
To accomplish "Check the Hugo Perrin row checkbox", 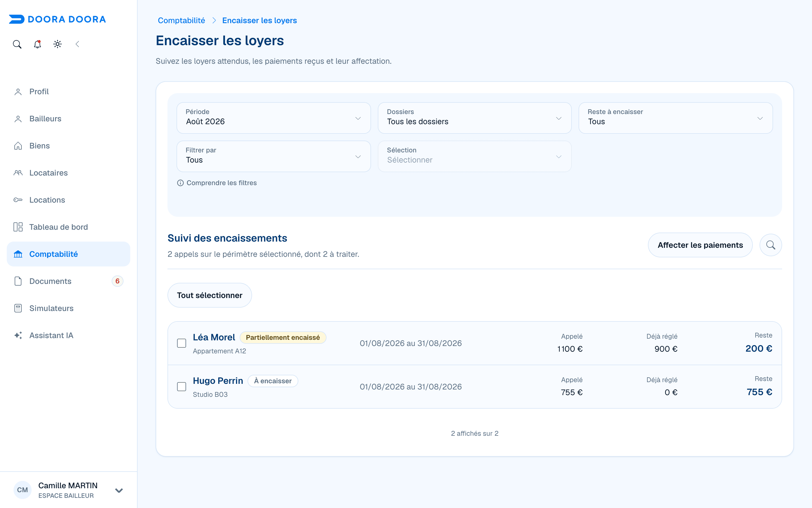I will tap(182, 387).
